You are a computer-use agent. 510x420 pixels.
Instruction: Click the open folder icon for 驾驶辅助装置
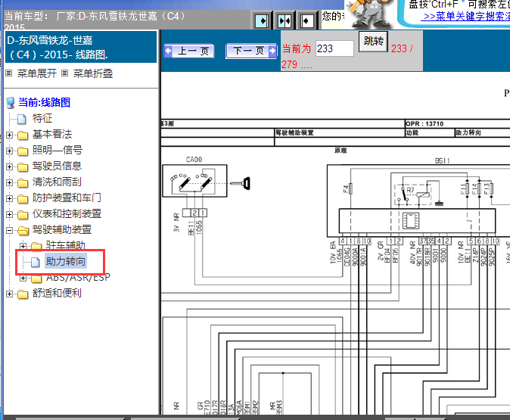pos(23,231)
